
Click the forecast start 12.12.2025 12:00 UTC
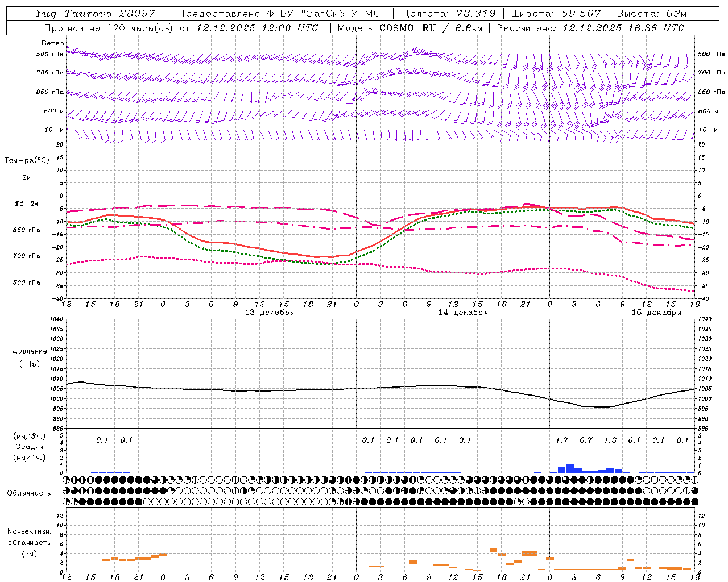257,28
